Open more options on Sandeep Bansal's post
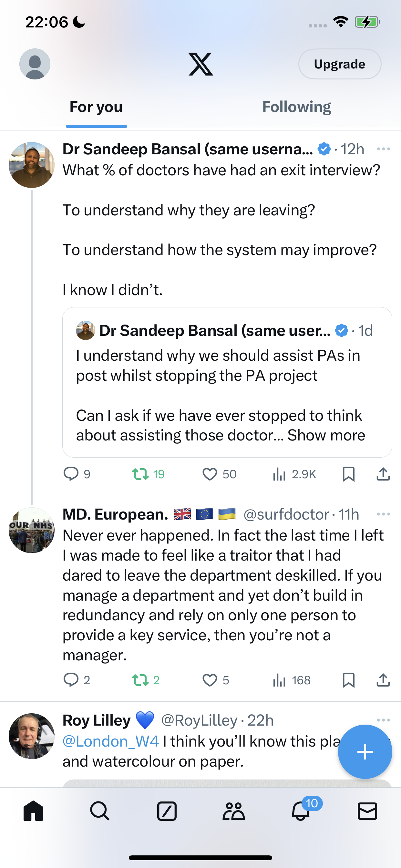The width and height of the screenshot is (401, 868). (384, 149)
